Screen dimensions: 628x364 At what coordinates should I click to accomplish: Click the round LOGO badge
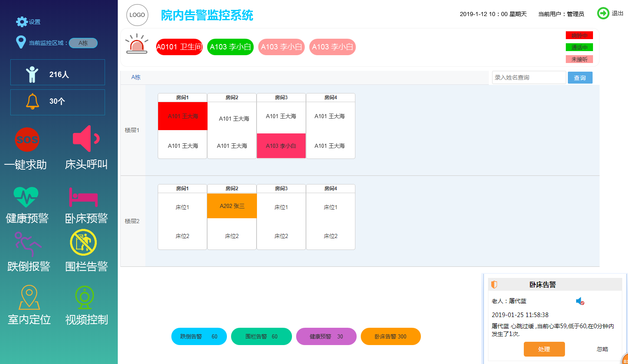137,15
